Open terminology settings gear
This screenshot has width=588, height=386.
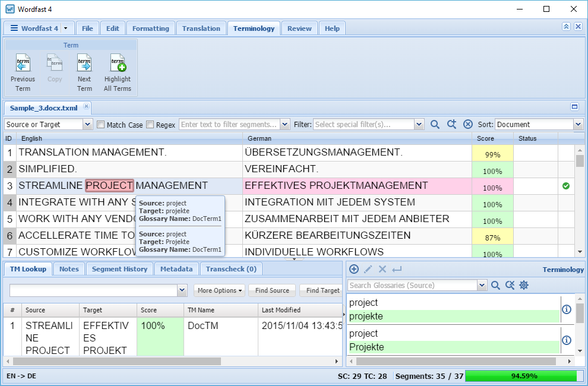(524, 286)
